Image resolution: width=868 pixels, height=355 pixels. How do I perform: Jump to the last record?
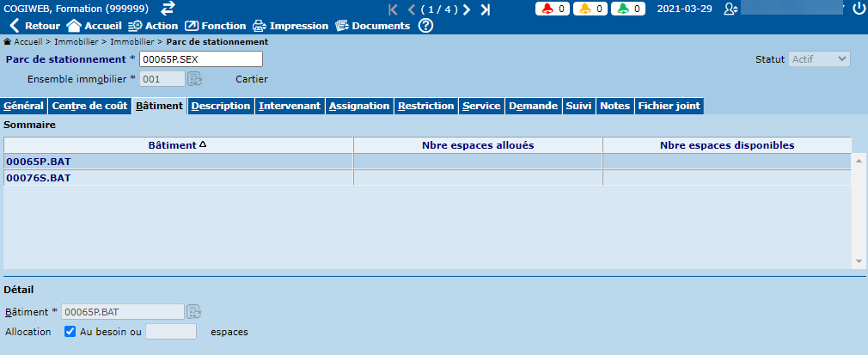[485, 9]
